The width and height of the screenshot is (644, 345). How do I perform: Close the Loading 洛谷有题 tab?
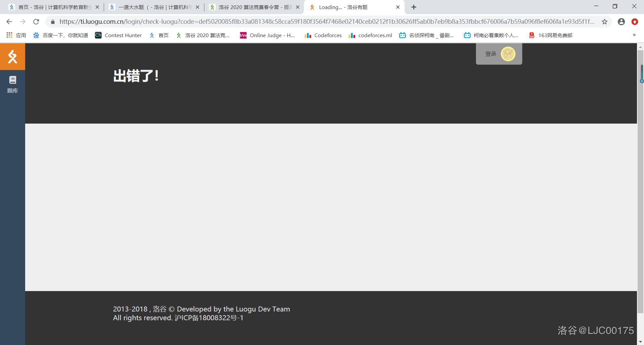click(398, 7)
